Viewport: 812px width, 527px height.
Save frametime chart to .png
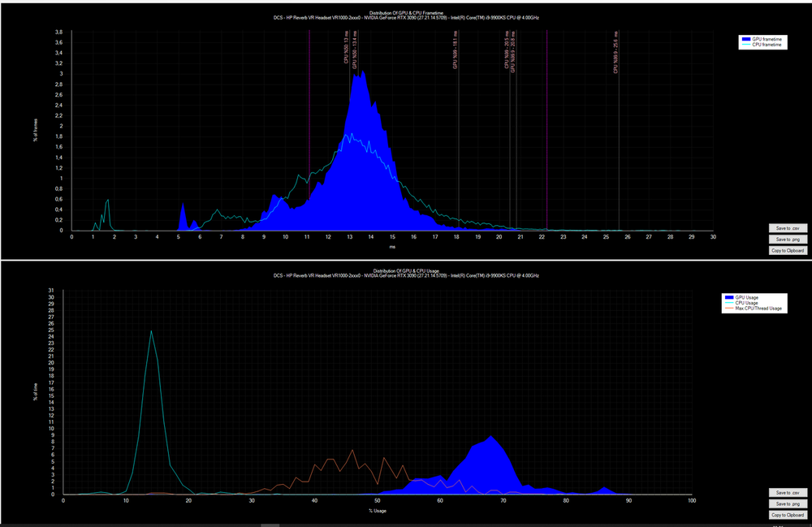(x=788, y=240)
